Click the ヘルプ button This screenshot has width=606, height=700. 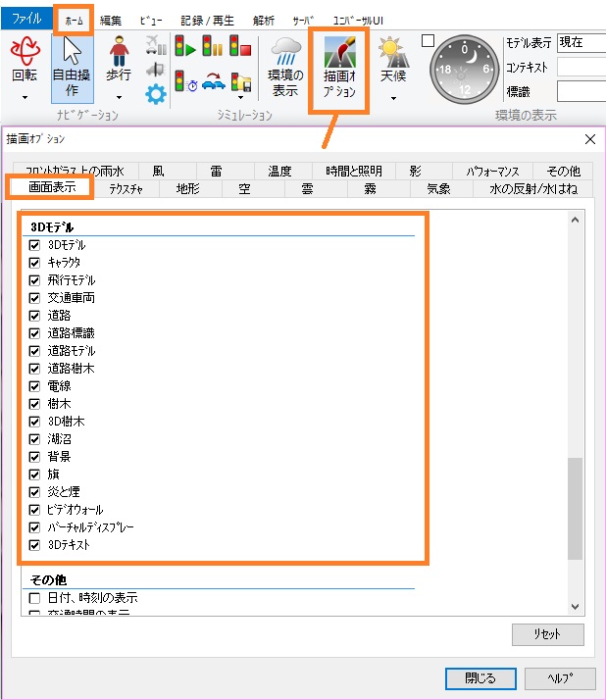560,678
